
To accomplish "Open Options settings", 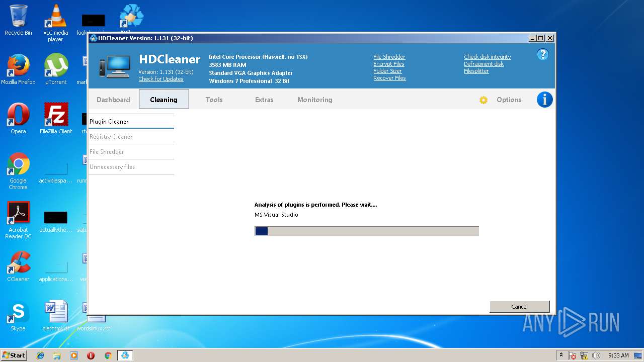I will (x=509, y=100).
